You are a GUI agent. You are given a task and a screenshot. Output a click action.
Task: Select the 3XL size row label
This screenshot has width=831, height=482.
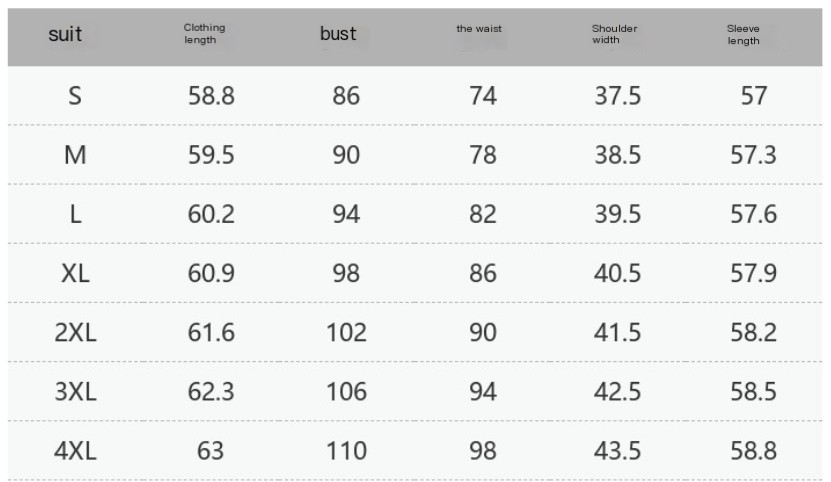click(x=75, y=391)
